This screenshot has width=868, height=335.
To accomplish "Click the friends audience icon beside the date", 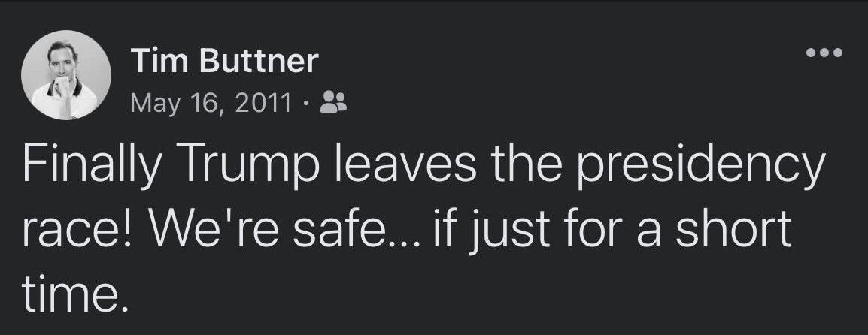I will pyautogui.click(x=333, y=101).
